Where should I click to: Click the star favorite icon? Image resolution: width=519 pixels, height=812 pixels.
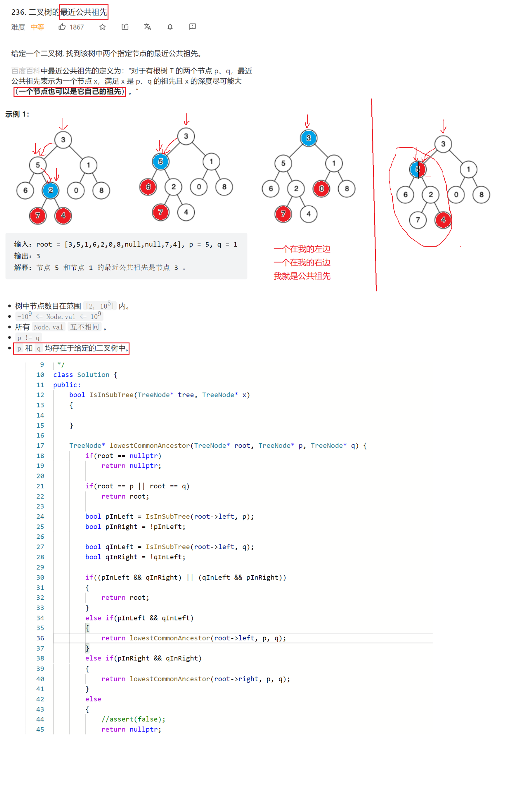tap(103, 27)
